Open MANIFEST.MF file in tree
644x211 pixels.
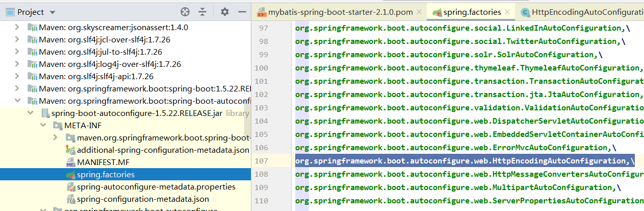tap(104, 162)
